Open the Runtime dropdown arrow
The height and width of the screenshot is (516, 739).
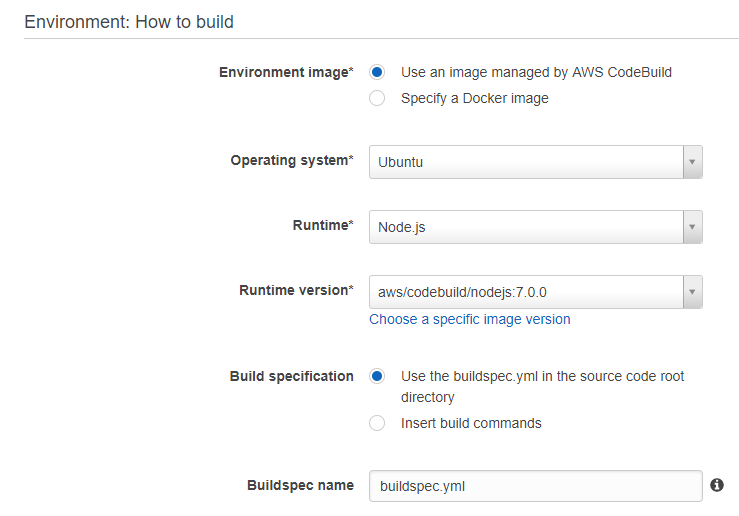tap(692, 227)
